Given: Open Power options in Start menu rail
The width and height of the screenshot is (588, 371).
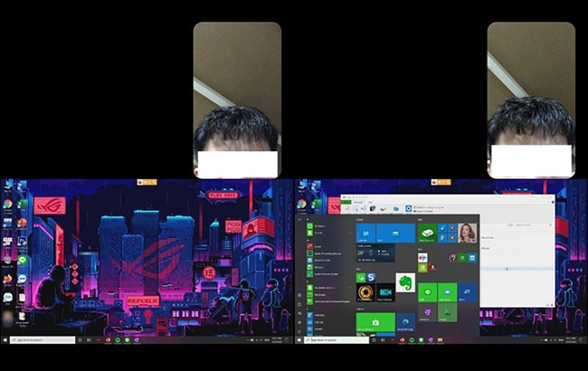Looking at the screenshot, I should pyautogui.click(x=299, y=332).
